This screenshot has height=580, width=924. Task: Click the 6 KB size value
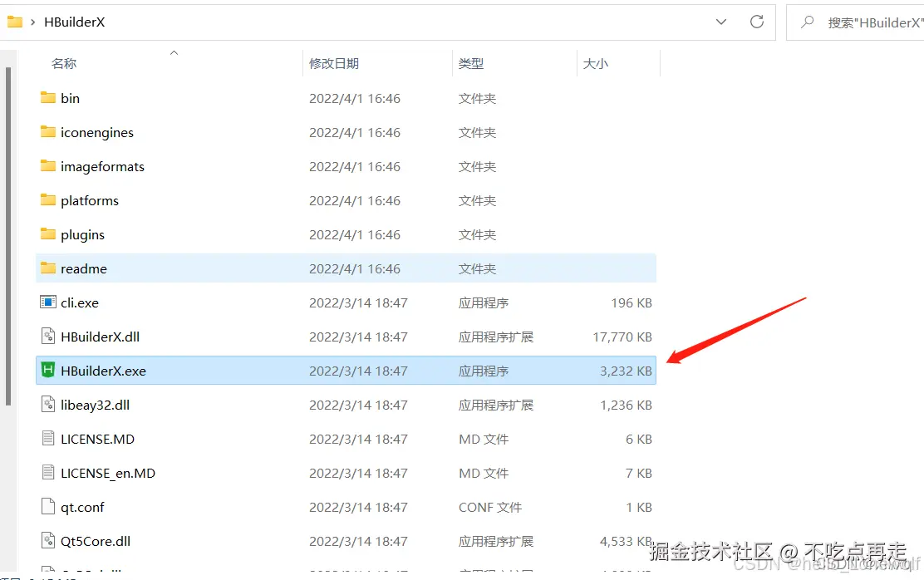coord(639,439)
